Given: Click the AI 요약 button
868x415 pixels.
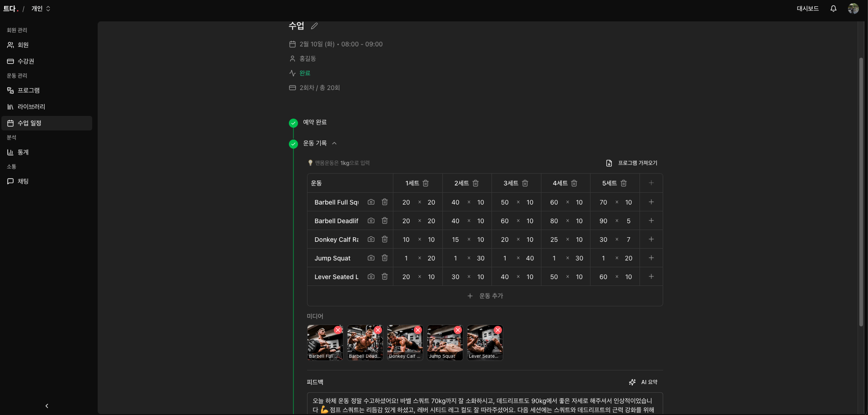Looking at the screenshot, I should (643, 382).
